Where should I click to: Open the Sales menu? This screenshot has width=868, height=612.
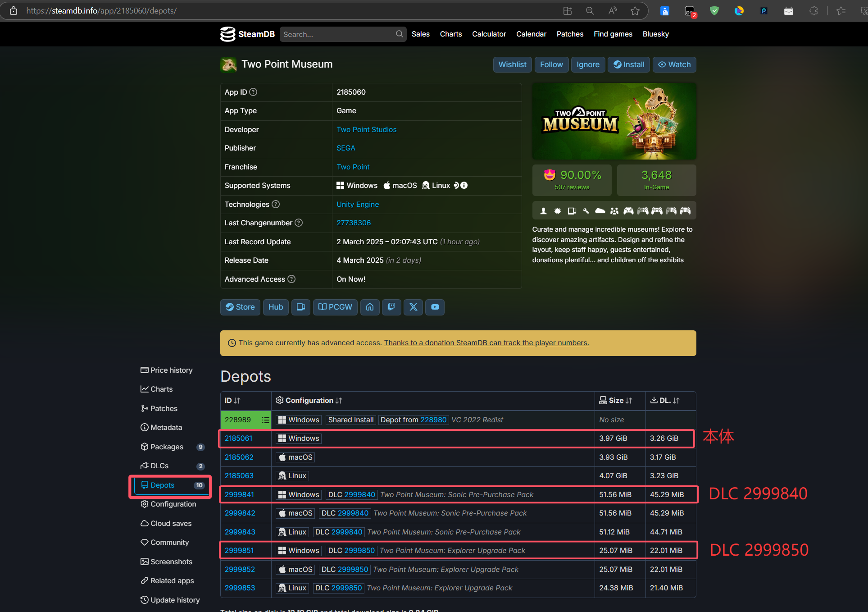(420, 34)
